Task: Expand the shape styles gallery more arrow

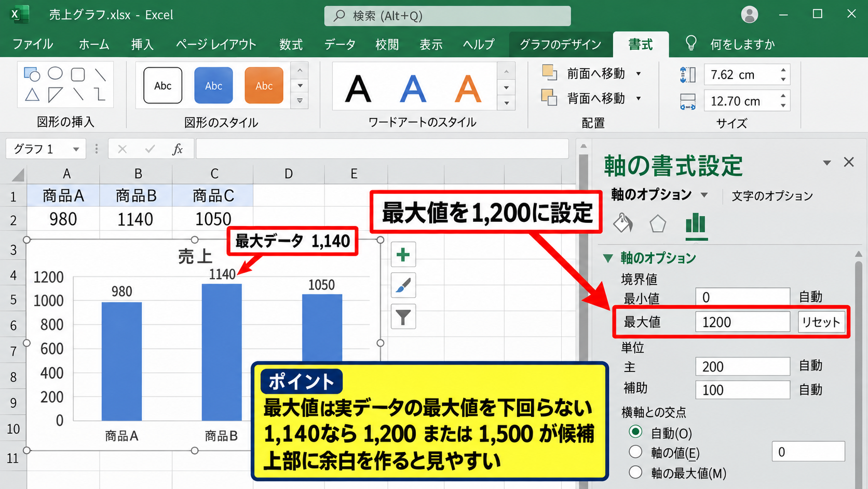Action: (x=300, y=101)
